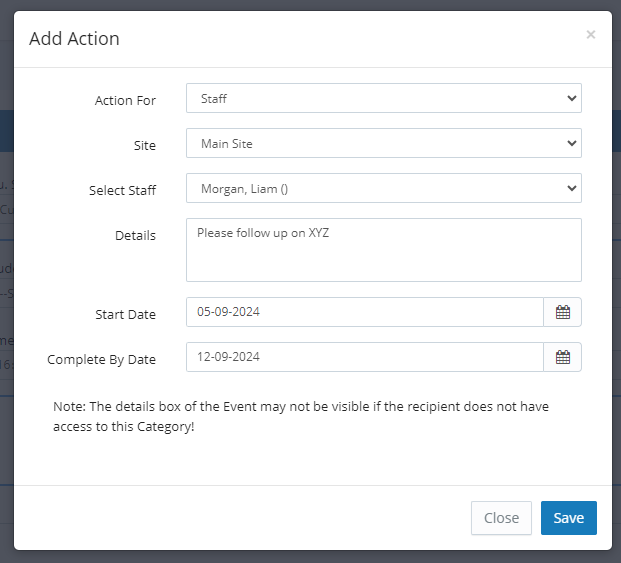Open the Site dropdown showing Main Site
Screen dimensions: 621x563
point(383,143)
